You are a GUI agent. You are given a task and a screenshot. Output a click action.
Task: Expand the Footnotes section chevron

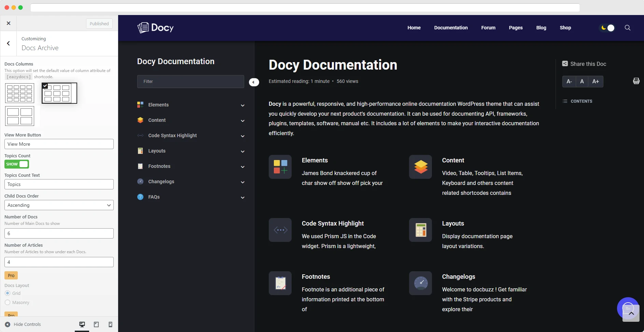click(242, 167)
